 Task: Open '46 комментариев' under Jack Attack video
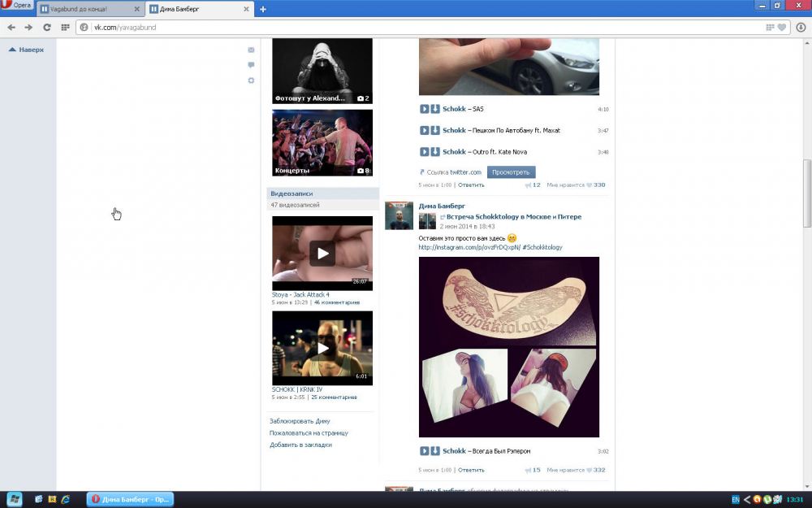337,302
